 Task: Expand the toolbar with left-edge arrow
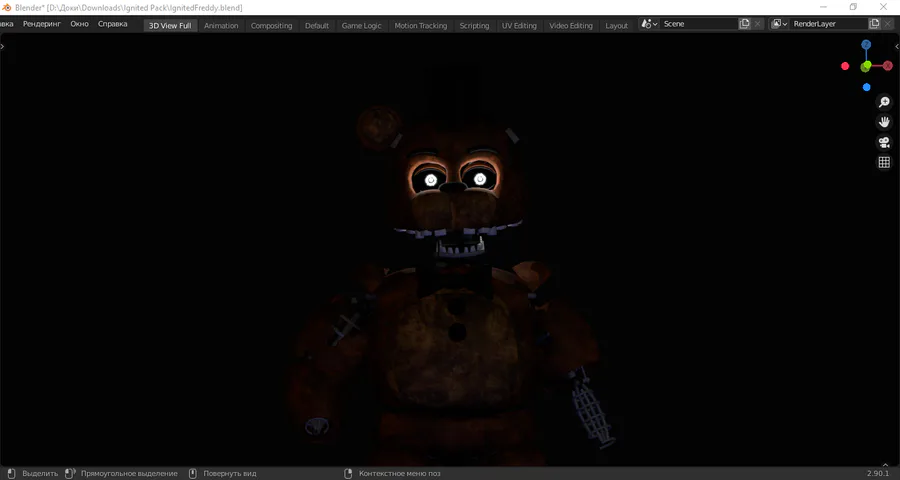[2, 47]
